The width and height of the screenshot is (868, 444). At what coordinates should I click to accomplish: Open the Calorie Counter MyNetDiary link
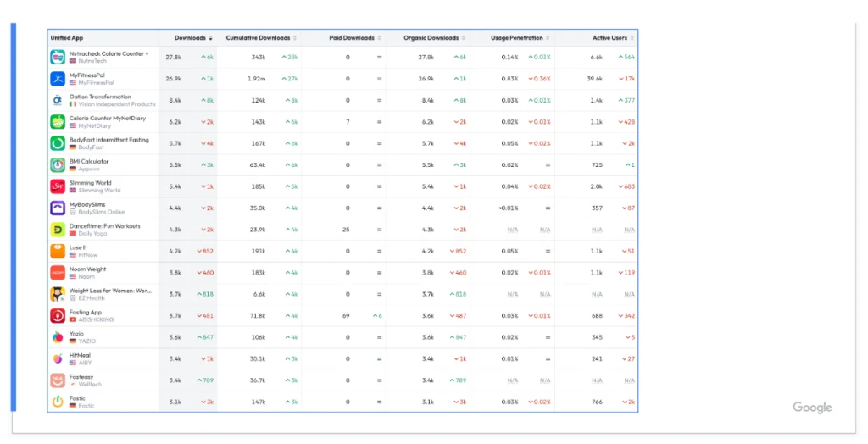tap(107, 119)
